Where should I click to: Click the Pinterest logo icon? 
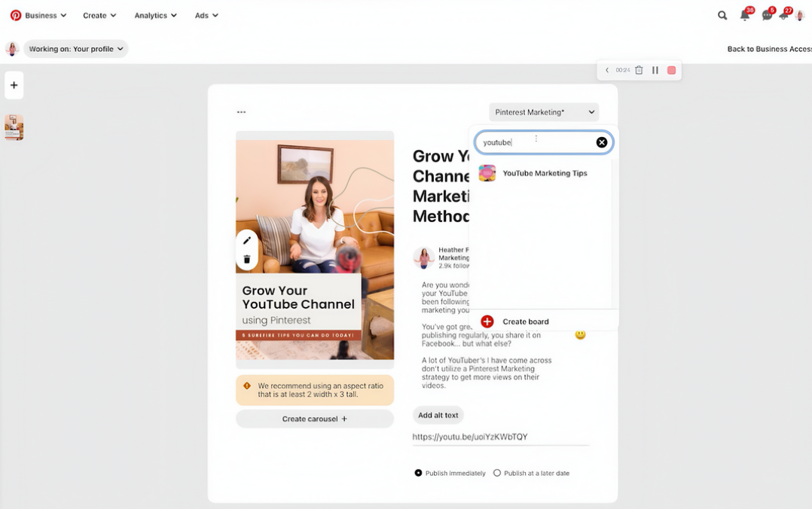(x=16, y=15)
